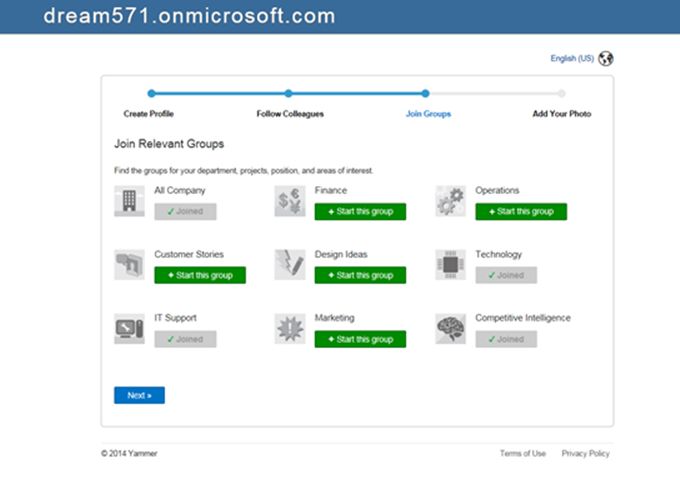
Task: Click the Add Your Photo progress dot
Action: [562, 93]
